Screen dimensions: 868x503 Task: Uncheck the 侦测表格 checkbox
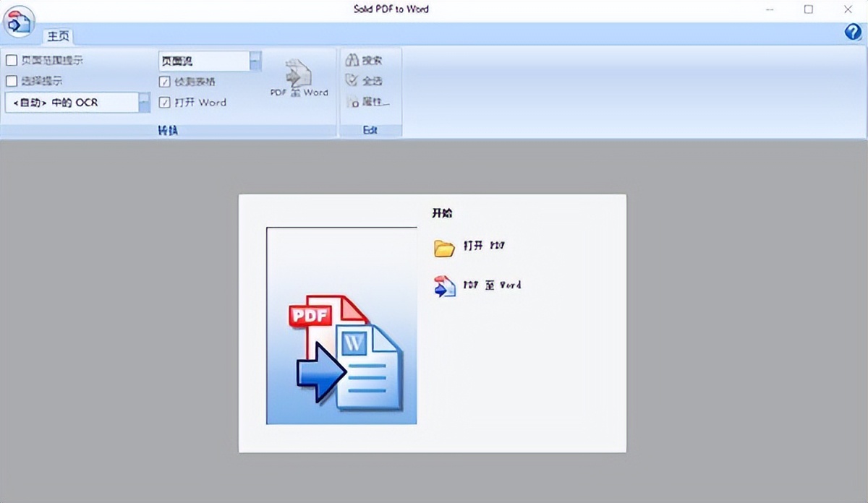[164, 82]
